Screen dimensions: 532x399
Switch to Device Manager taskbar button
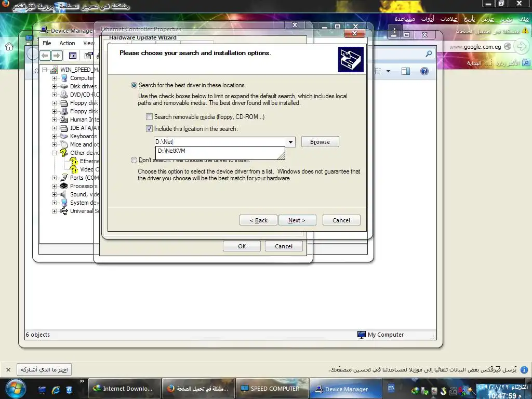point(345,389)
